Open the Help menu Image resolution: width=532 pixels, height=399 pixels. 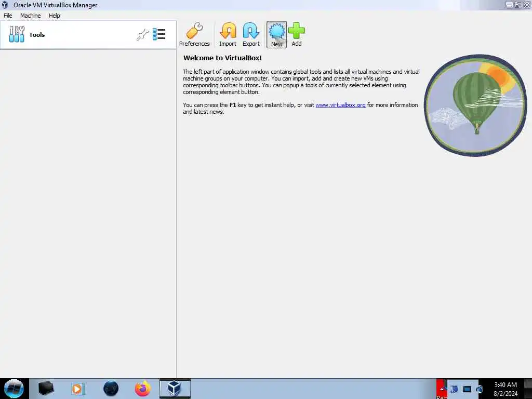coord(54,16)
